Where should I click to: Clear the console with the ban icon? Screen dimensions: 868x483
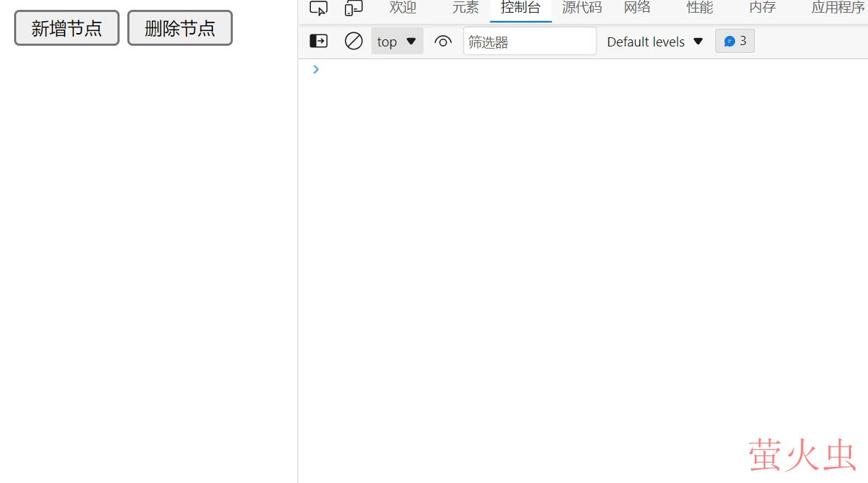pos(353,42)
